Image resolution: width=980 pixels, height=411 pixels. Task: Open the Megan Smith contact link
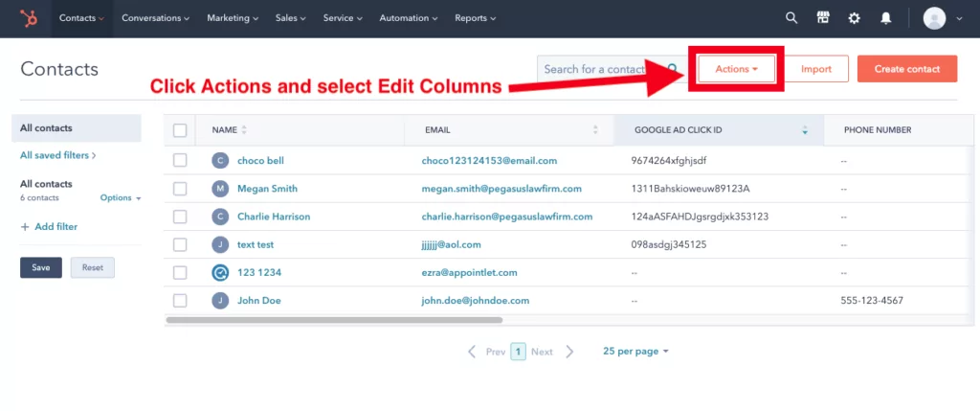(x=268, y=189)
